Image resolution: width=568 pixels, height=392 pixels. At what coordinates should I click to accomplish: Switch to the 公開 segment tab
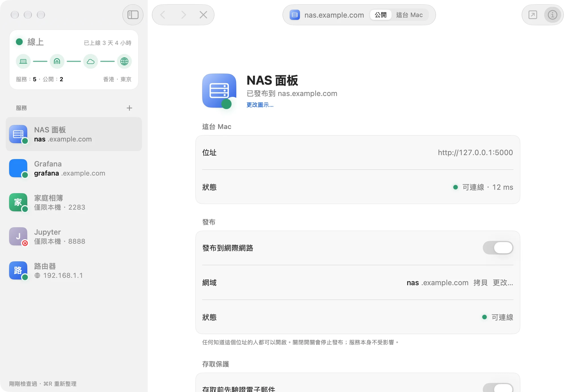coord(381,15)
